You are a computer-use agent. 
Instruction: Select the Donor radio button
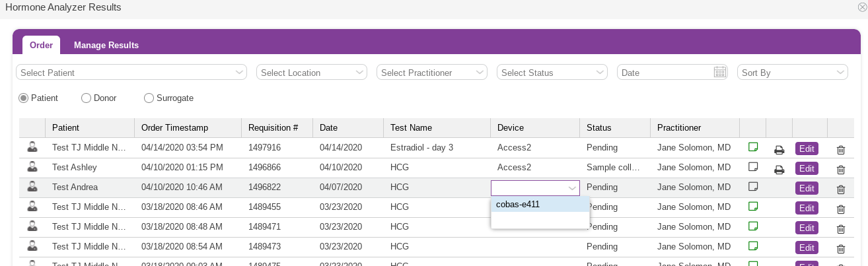coord(86,98)
